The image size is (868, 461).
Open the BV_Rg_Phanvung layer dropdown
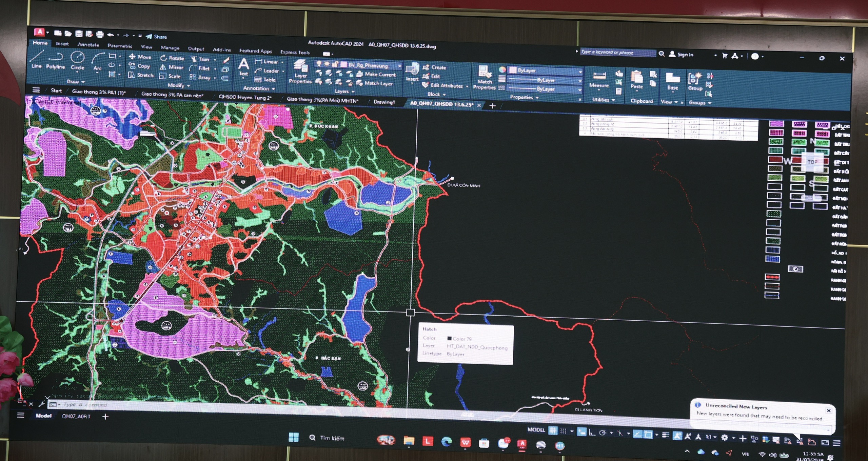pos(399,66)
